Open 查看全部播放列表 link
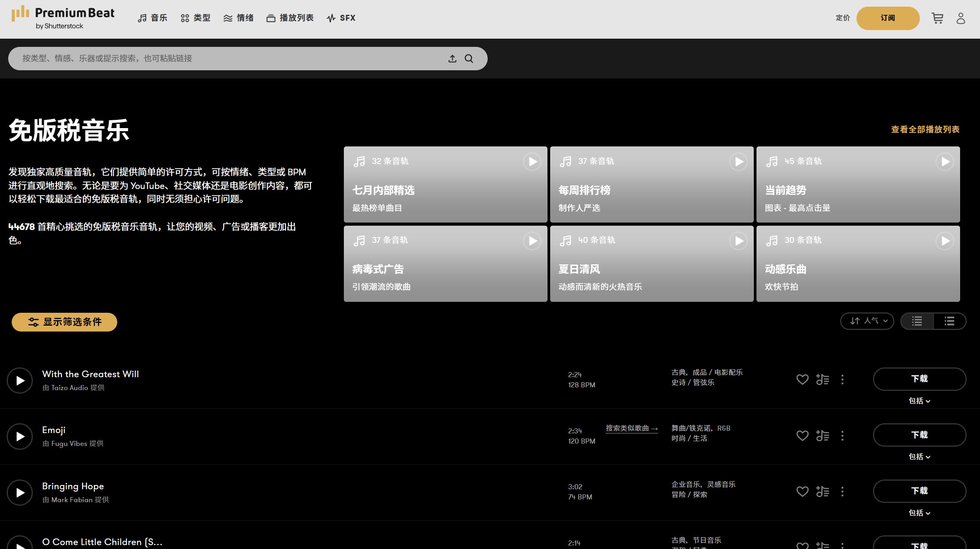This screenshot has height=549, width=980. point(925,129)
